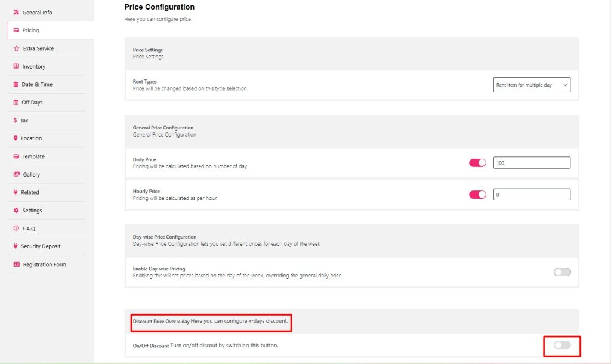Turn off the Hourly Price switch
This screenshot has height=364, width=611.
click(x=477, y=195)
